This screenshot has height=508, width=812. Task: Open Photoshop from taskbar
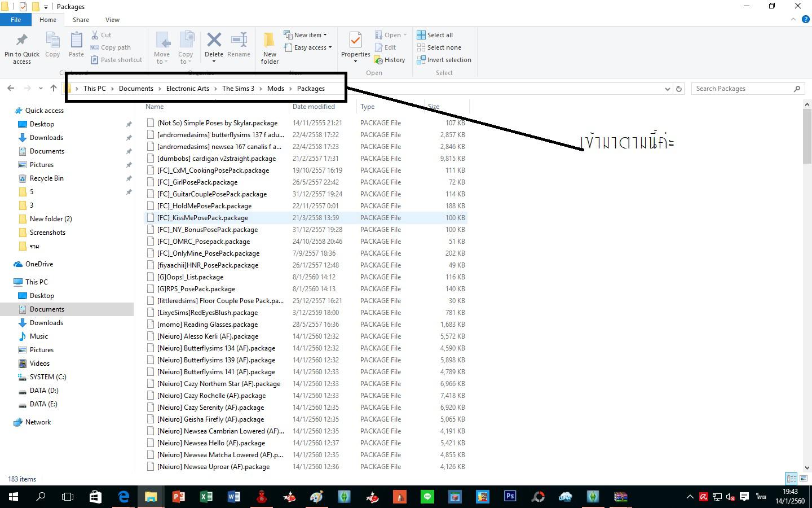point(510,497)
